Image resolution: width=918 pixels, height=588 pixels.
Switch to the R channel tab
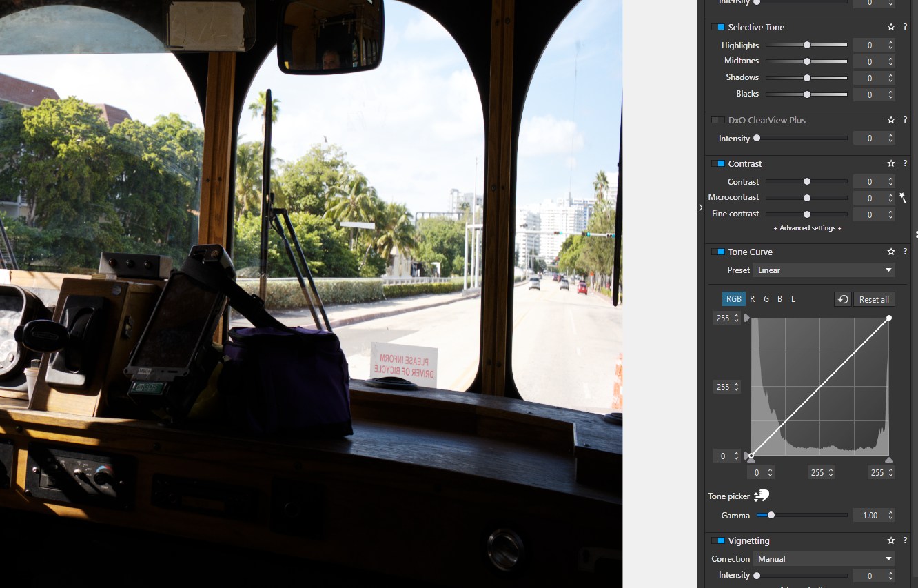(753, 299)
